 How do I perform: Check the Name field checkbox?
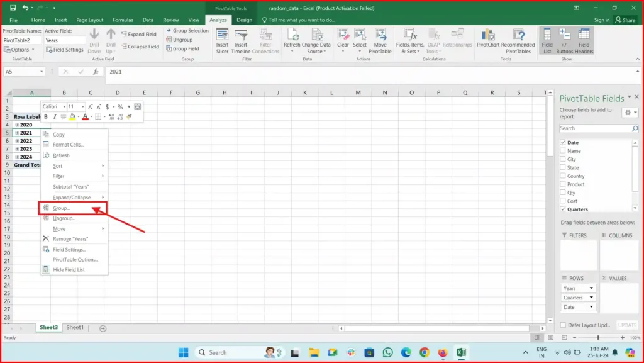(x=563, y=150)
